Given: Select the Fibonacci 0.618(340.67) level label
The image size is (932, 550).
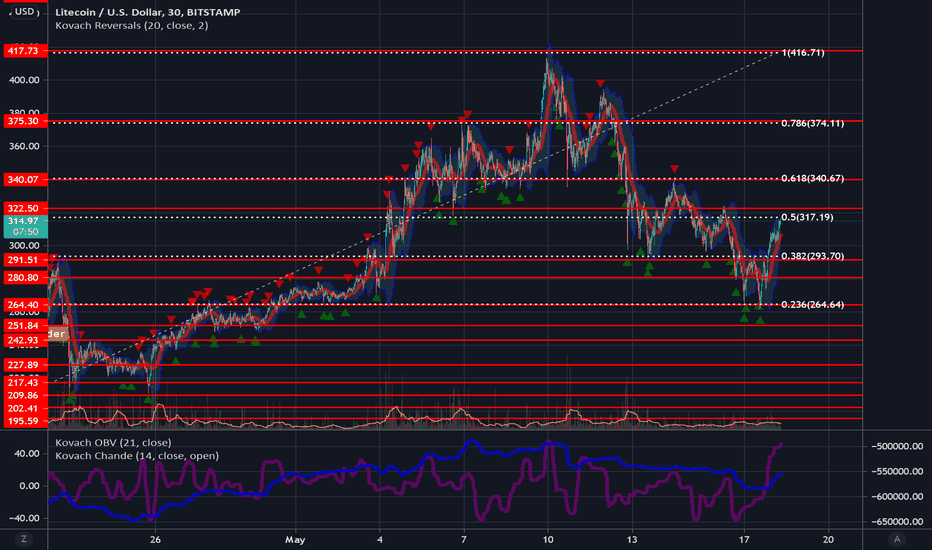Looking at the screenshot, I should click(813, 178).
